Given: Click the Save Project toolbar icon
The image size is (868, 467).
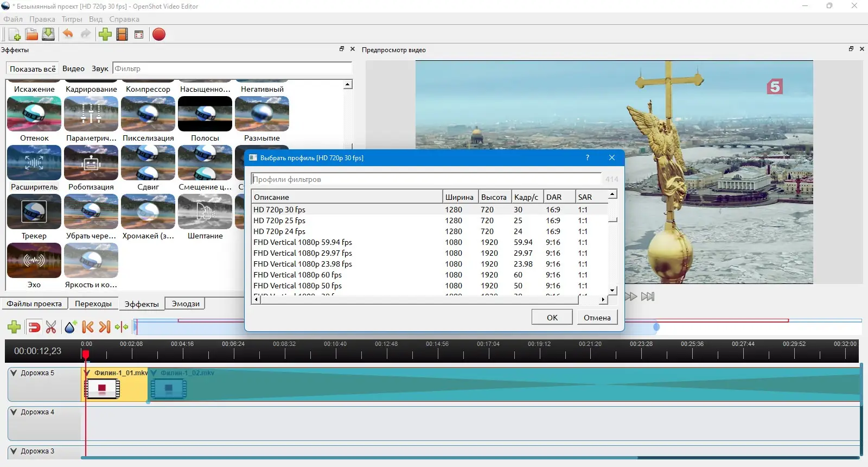Looking at the screenshot, I should [x=48, y=34].
